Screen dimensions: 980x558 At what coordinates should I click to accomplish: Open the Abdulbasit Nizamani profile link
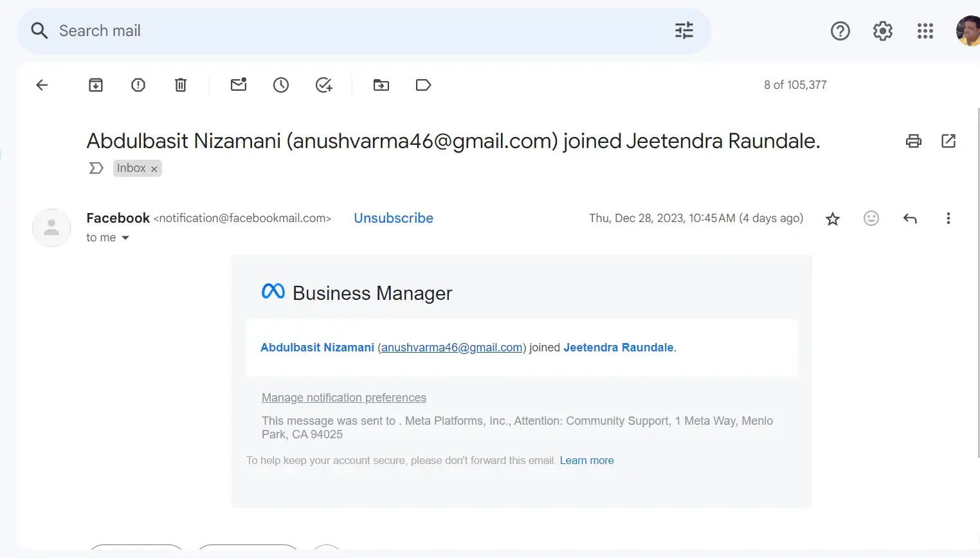pos(317,348)
